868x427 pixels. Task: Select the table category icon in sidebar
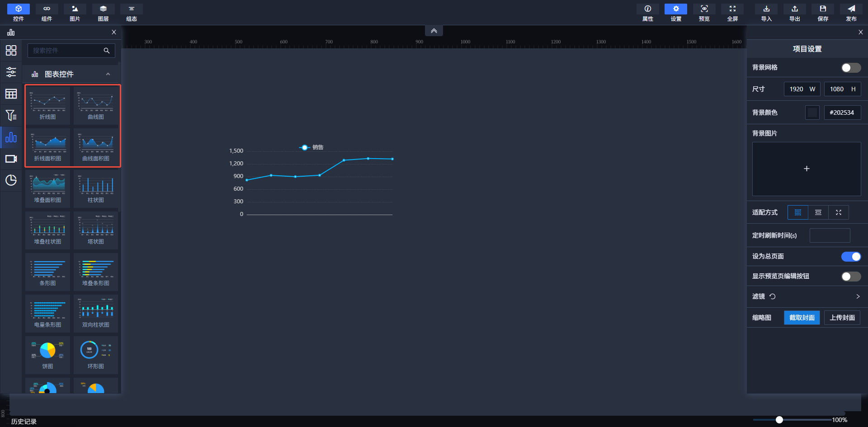click(11, 94)
